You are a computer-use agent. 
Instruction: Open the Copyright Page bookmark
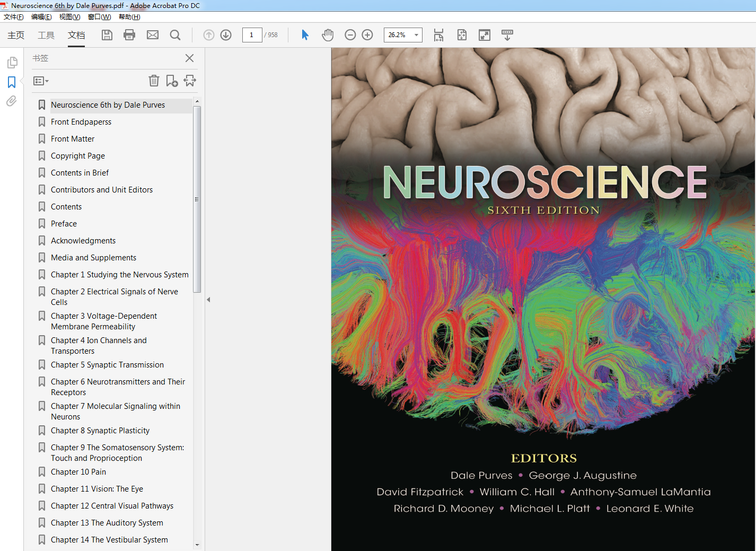78,156
